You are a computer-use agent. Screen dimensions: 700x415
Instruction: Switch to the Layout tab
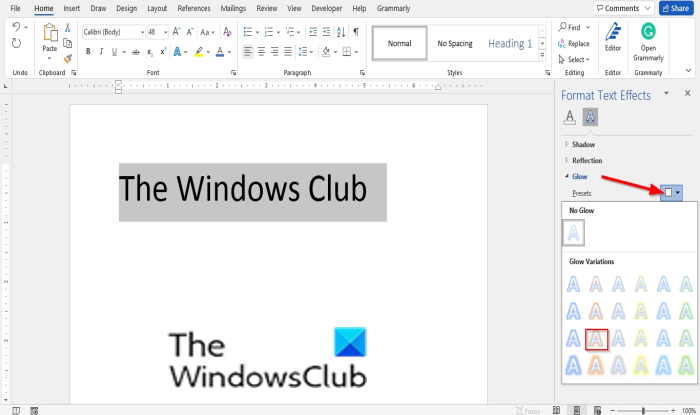(x=157, y=8)
